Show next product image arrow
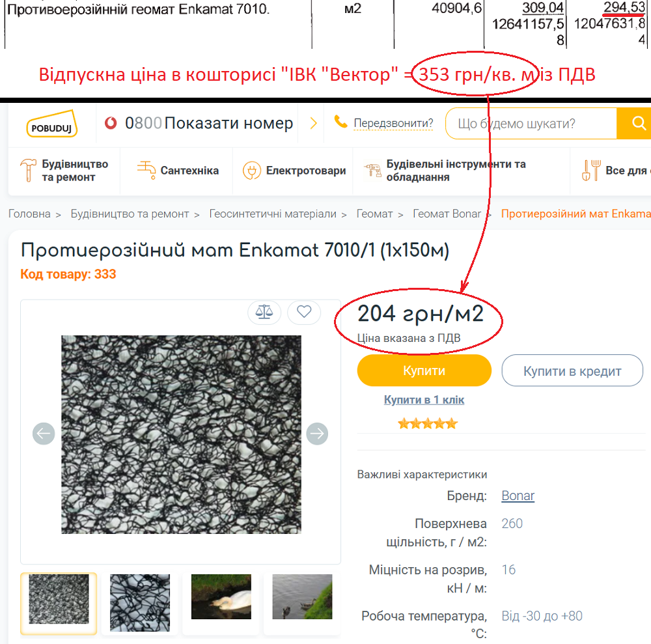Image resolution: width=651 pixels, height=644 pixels. [x=317, y=434]
